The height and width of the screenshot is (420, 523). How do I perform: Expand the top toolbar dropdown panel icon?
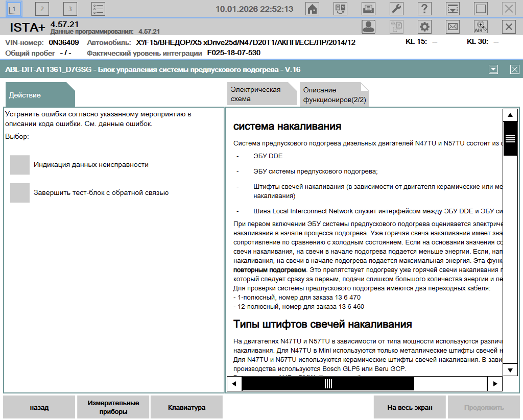coord(453,9)
